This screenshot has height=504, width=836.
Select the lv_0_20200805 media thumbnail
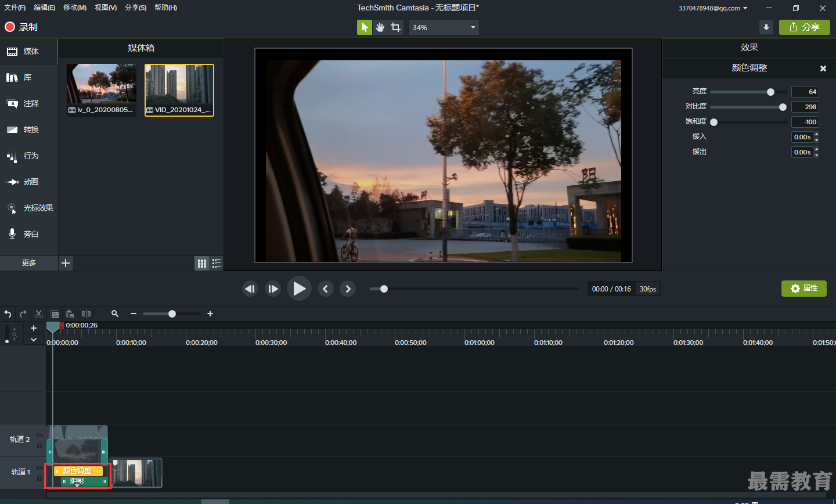click(x=102, y=90)
